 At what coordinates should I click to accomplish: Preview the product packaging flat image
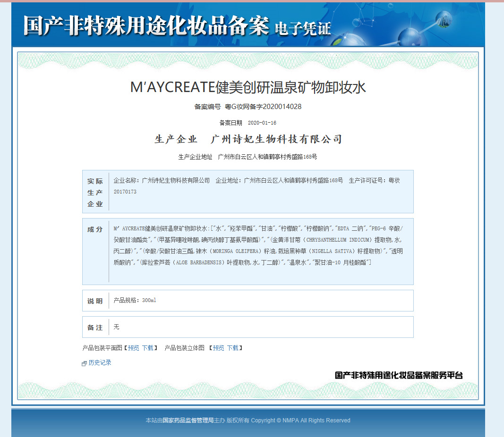point(133,348)
